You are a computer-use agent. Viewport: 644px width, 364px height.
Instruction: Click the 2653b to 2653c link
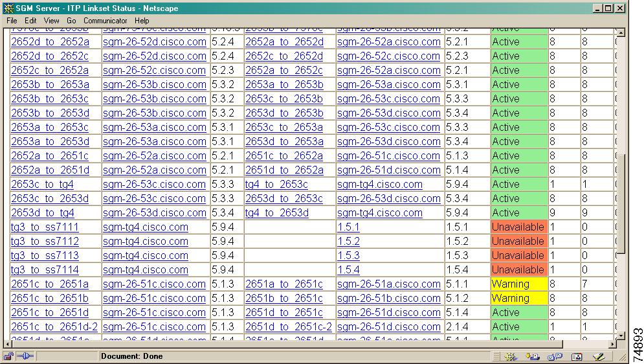tap(50, 99)
